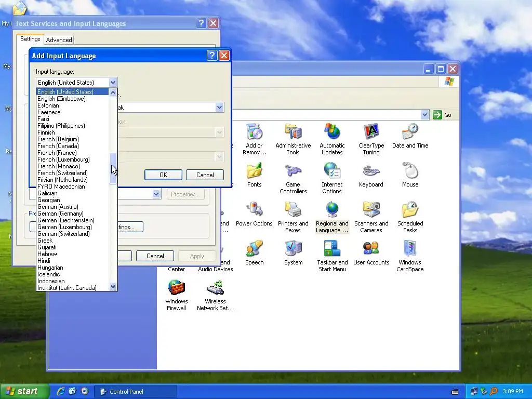Select Hebrew from the language list
532x399 pixels.
tap(73, 254)
